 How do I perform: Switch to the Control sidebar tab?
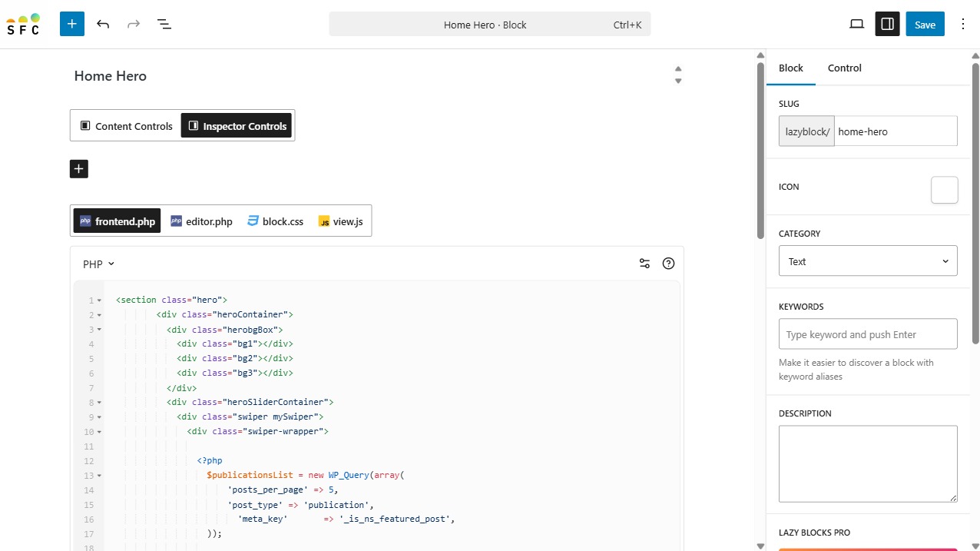844,68
